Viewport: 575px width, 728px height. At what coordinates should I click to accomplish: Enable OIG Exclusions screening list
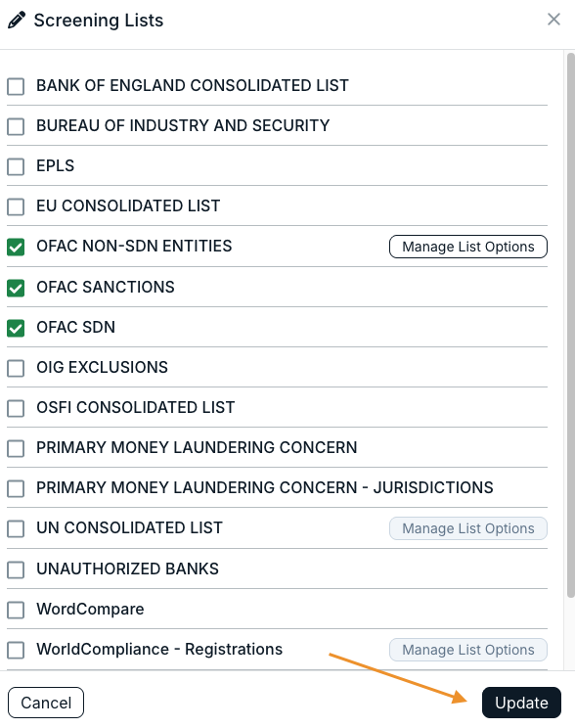16,368
